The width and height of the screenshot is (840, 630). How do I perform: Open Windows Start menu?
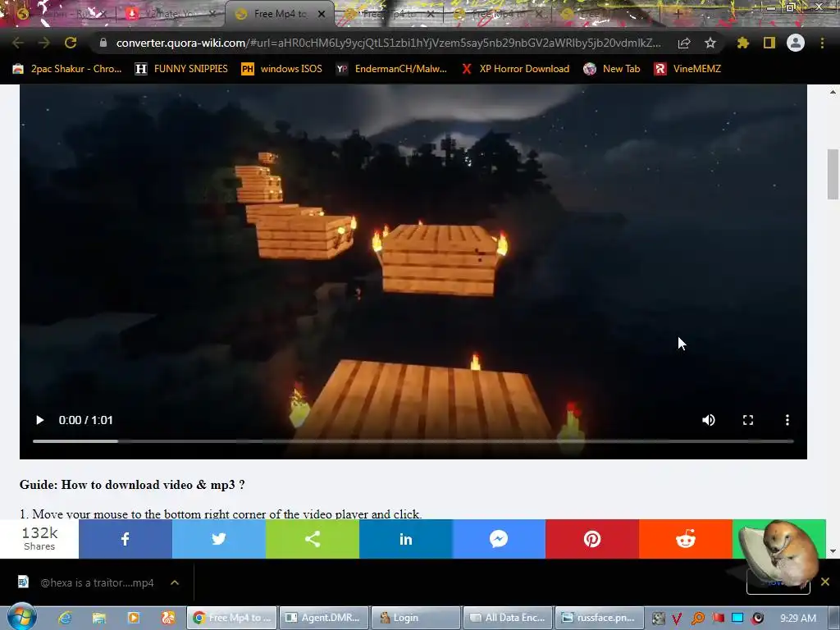click(21, 617)
